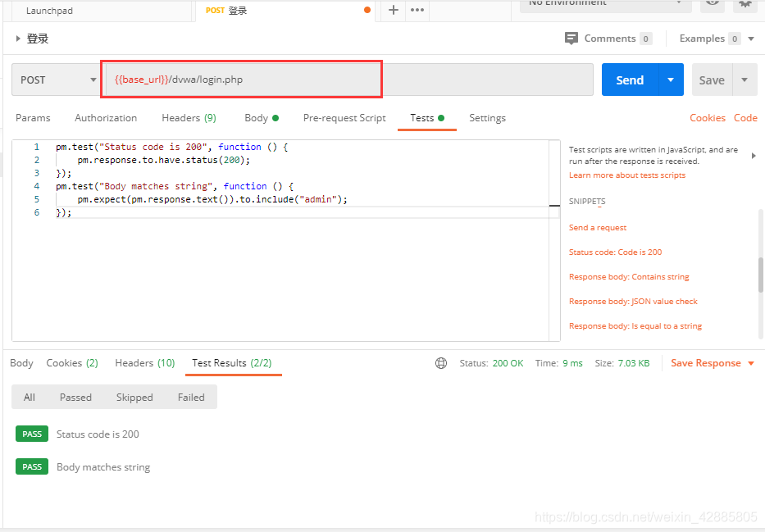Open the Cookies link
The height and width of the screenshot is (532, 765).
pos(708,118)
